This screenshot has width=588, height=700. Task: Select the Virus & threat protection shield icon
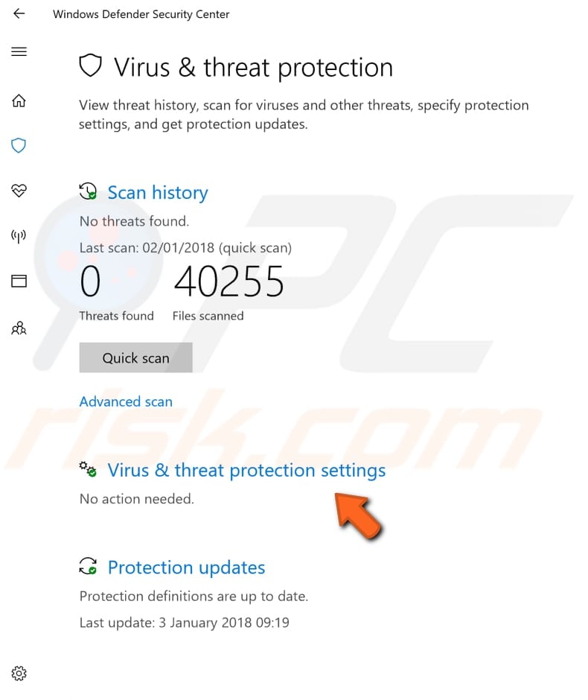pyautogui.click(x=19, y=146)
